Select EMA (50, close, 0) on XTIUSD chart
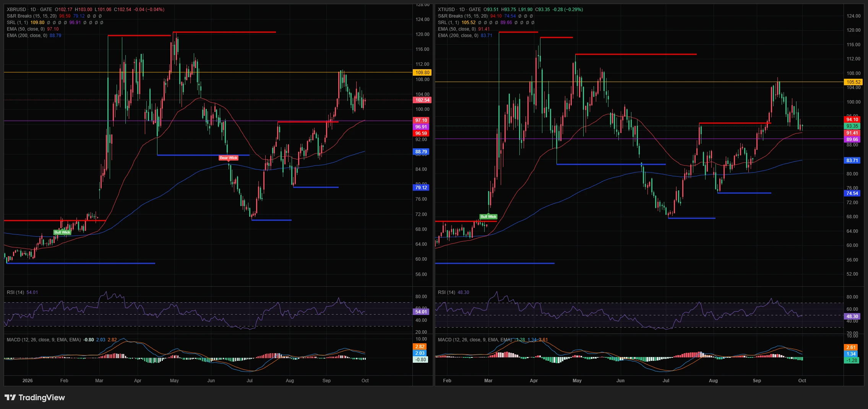868x409 pixels. (x=457, y=29)
